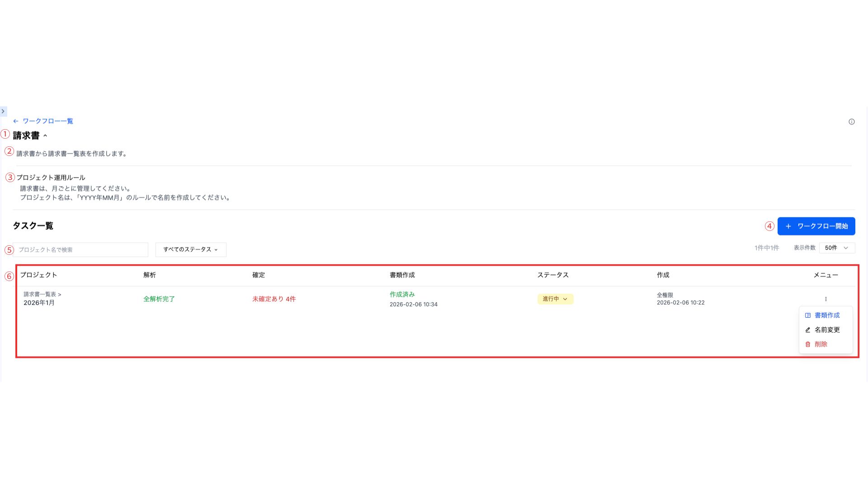Expand the collapsed sidebar with the chevron

(3, 111)
